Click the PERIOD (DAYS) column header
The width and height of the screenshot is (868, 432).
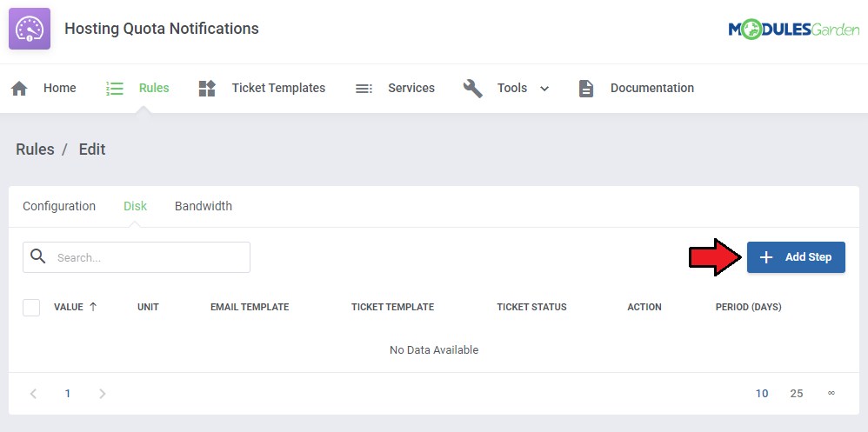pos(749,307)
